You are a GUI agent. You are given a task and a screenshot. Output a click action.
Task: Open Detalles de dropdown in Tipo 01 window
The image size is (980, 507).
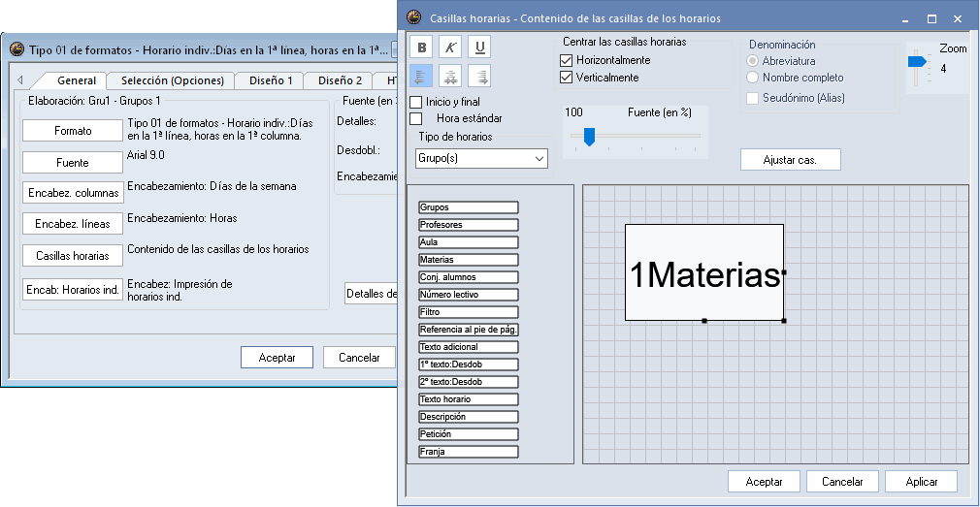[x=372, y=294]
